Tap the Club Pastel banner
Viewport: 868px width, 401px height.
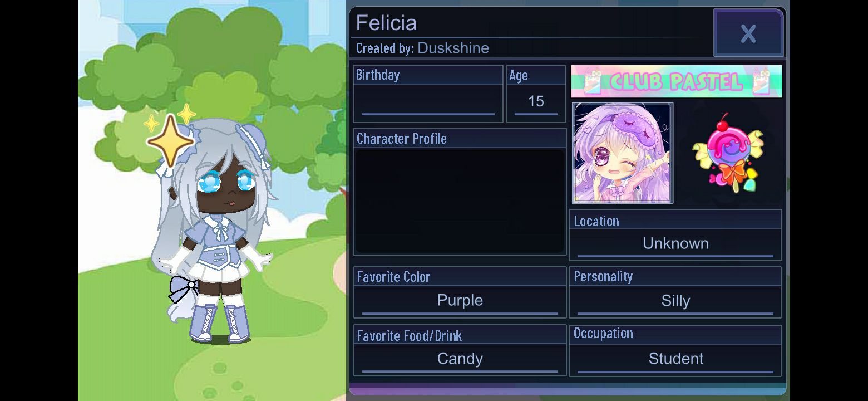[677, 81]
